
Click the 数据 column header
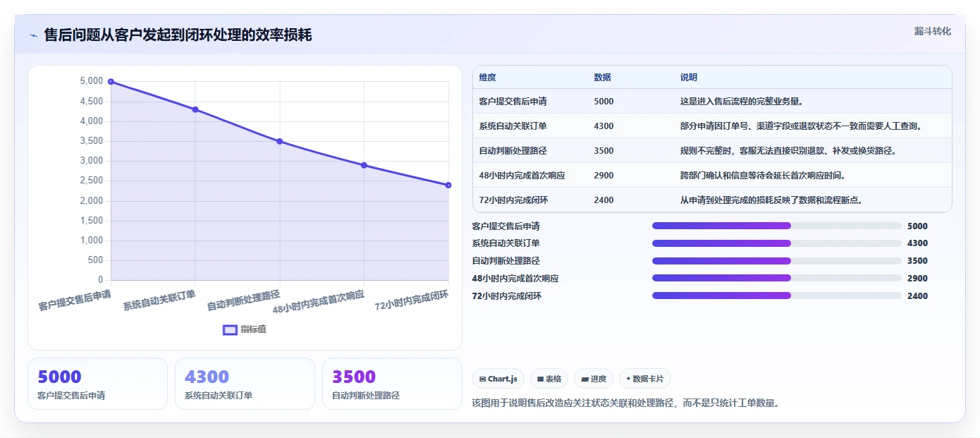602,77
